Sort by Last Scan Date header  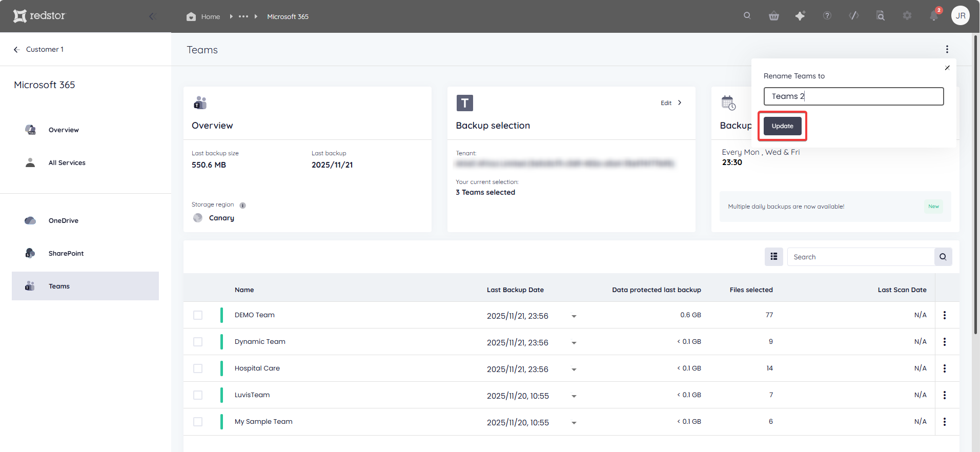[x=902, y=290]
